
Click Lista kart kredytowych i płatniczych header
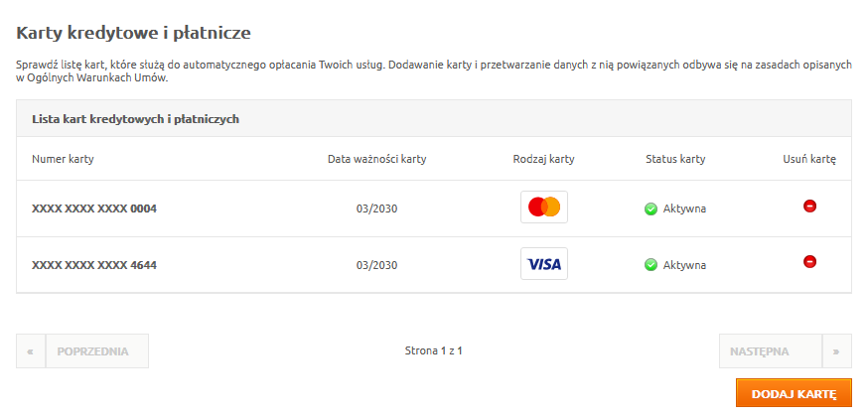point(136,119)
